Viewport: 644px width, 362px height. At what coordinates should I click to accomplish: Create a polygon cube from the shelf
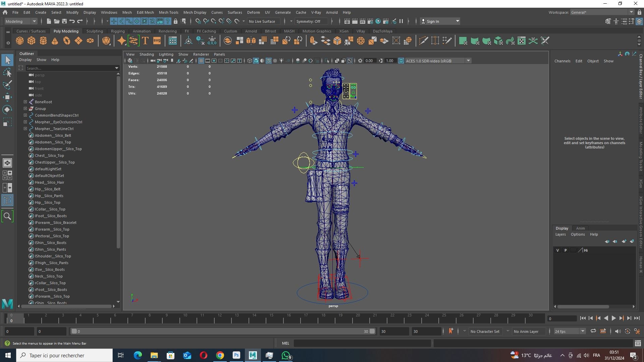32,41
